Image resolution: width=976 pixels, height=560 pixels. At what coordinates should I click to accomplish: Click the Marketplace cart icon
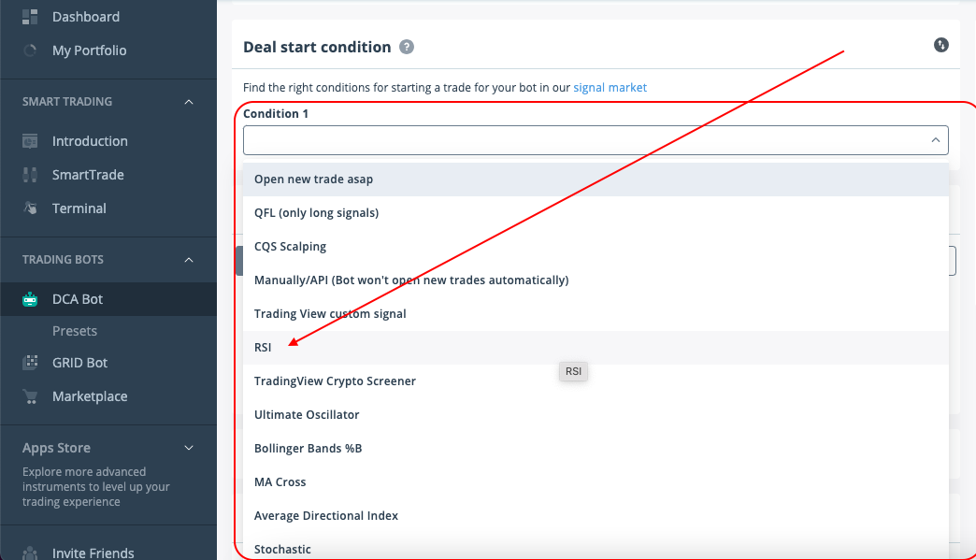click(x=30, y=396)
